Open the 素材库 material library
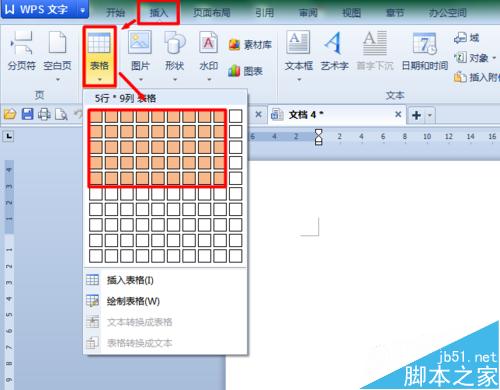 [250, 45]
